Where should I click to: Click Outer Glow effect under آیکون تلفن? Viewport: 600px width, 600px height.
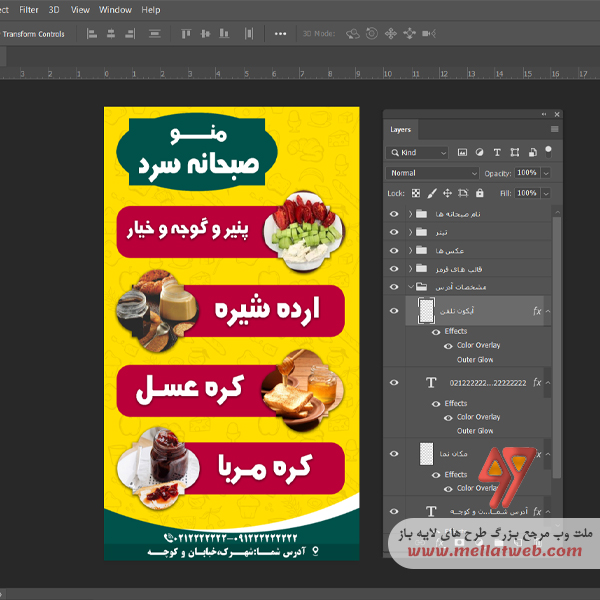[x=475, y=360]
